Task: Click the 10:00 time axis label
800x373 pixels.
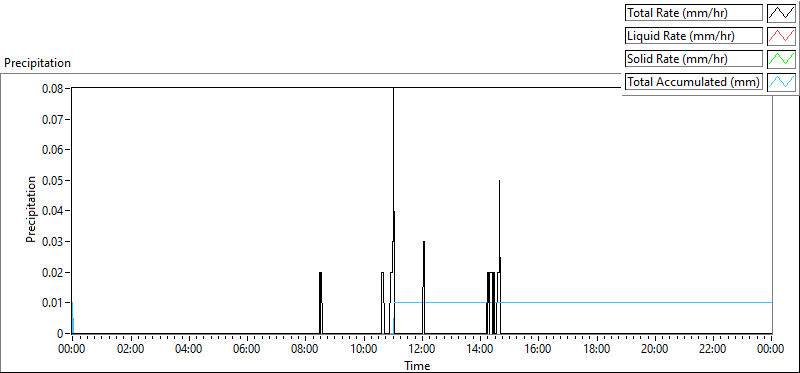Action: pos(364,349)
